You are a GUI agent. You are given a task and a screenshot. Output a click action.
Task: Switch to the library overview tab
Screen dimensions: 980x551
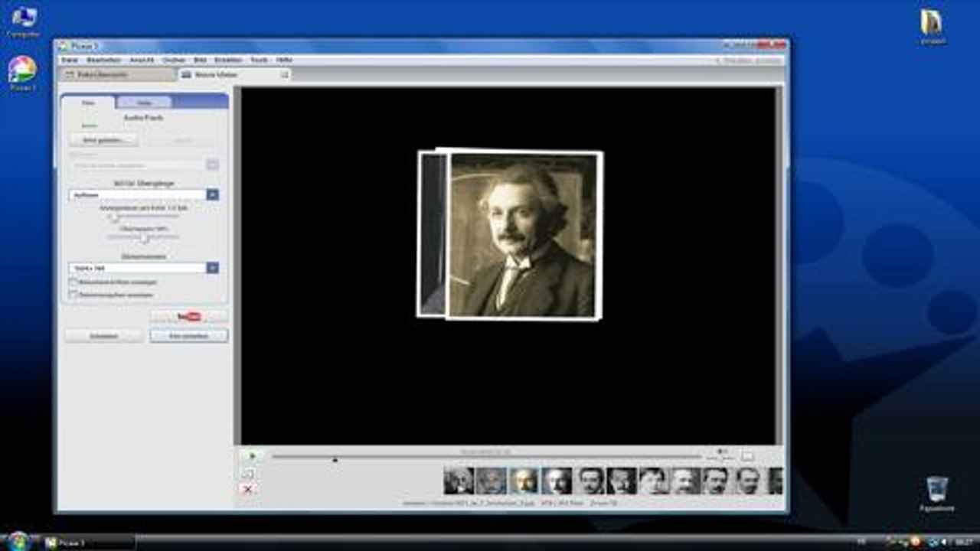[117, 74]
